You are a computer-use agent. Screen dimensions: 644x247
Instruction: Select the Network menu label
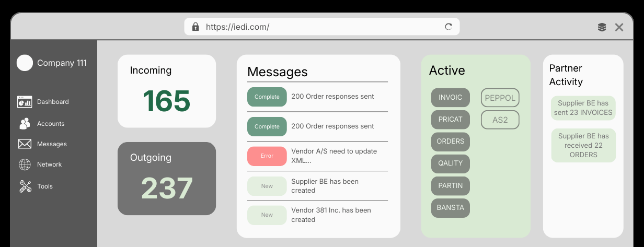click(49, 164)
